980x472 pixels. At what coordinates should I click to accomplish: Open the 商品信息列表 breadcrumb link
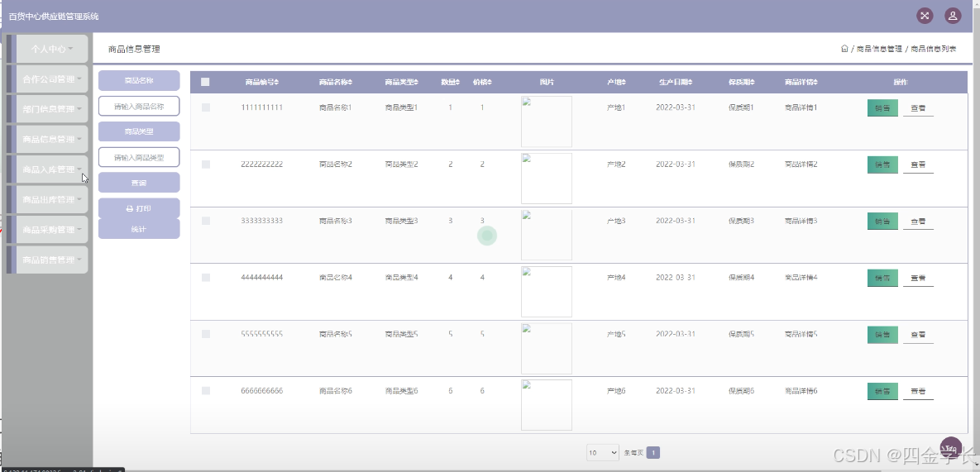(x=933, y=49)
